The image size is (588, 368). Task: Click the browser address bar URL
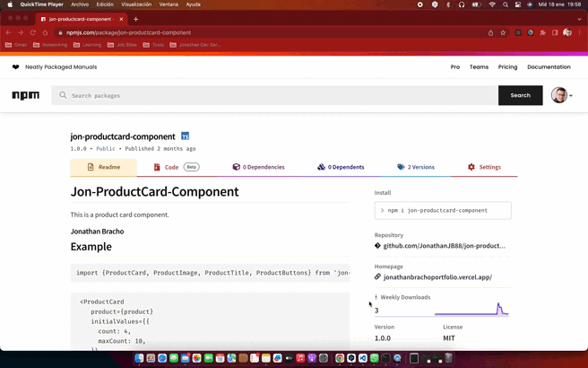pos(129,32)
